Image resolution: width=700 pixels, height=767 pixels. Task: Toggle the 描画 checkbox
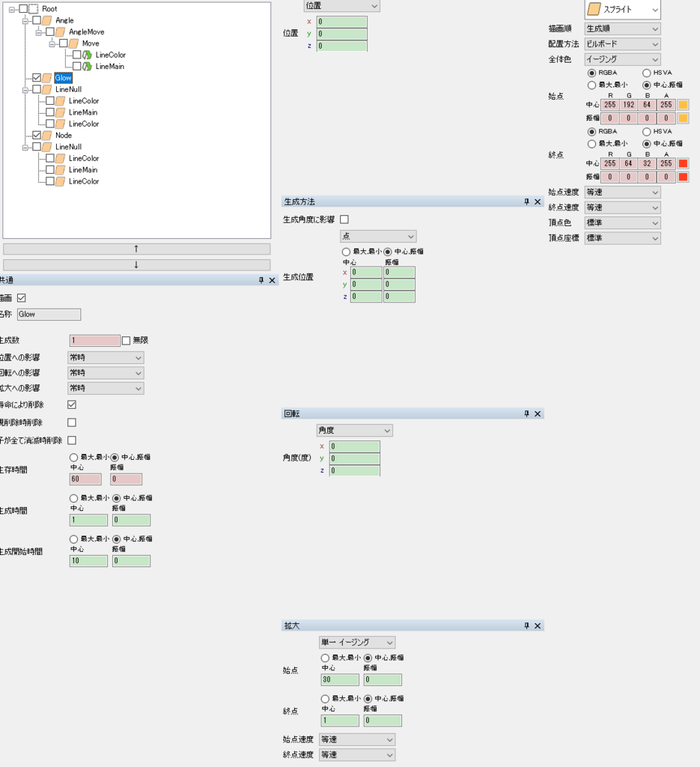pos(22,298)
